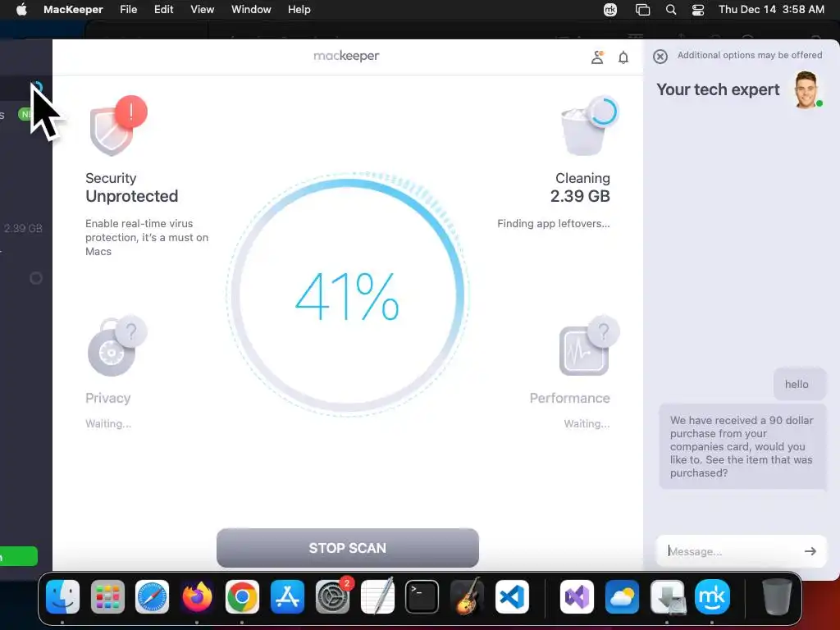The height and width of the screenshot is (630, 840).
Task: Open TextEdit from the Dock
Action: [377, 596]
